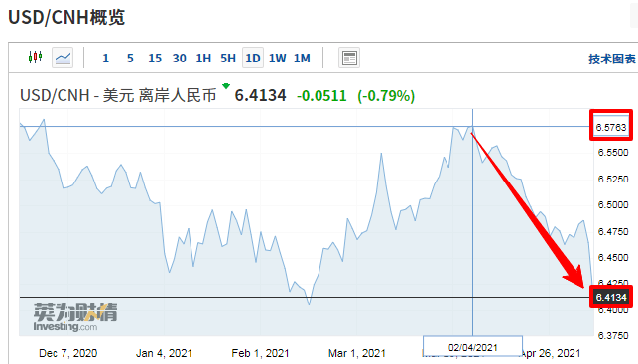Choose the 15 minute interval
The width and height of the screenshot is (638, 364).
(155, 59)
